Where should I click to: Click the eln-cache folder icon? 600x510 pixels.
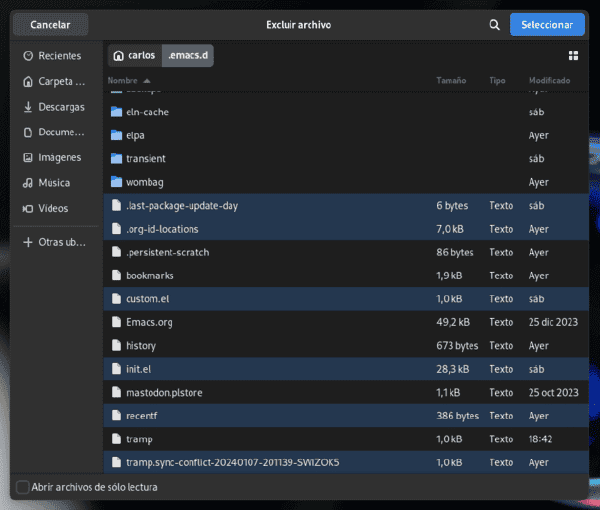116,112
